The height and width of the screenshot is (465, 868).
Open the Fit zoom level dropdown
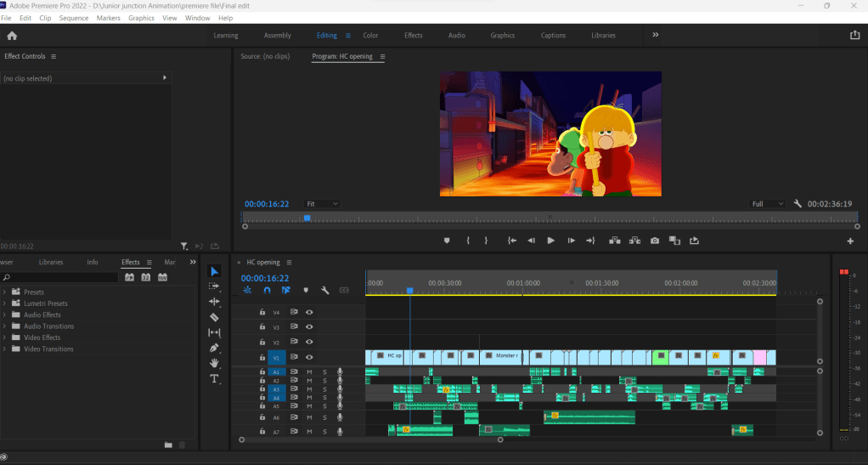point(322,204)
